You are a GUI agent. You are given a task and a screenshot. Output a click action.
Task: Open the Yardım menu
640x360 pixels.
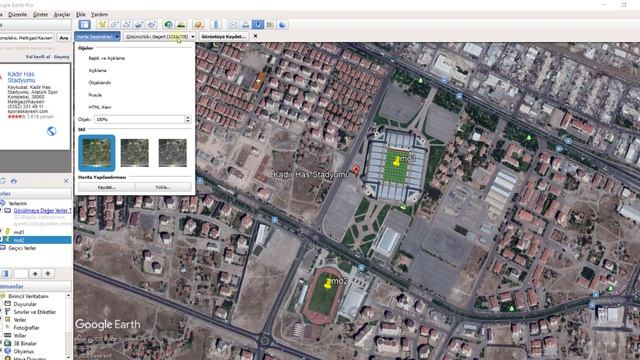[x=99, y=14]
